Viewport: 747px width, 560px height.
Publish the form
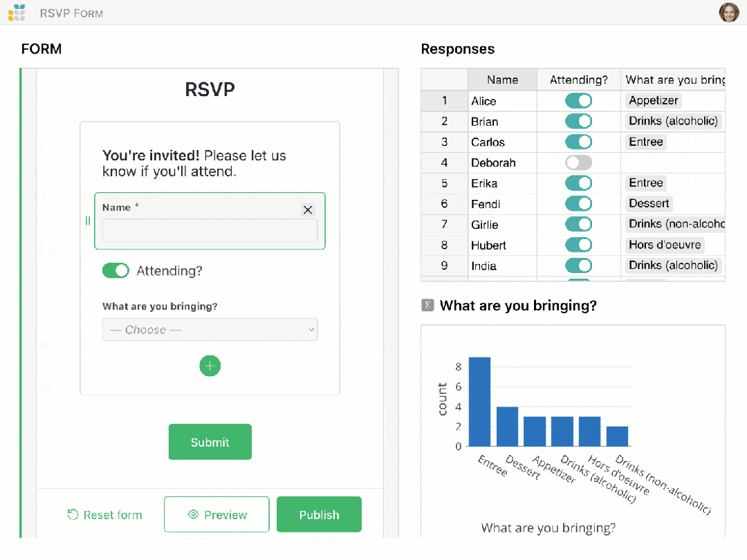319,514
